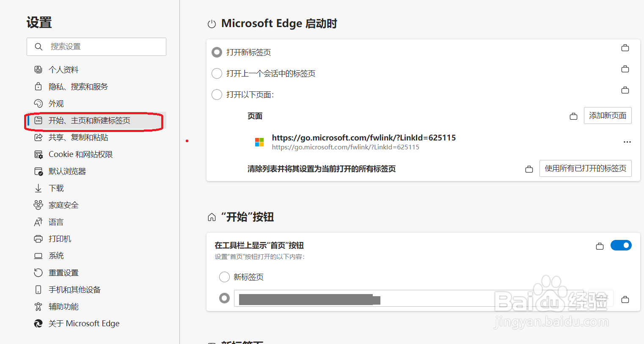Click the language icon beside 语言
Viewport: 644px width, 344px height.
click(x=38, y=222)
